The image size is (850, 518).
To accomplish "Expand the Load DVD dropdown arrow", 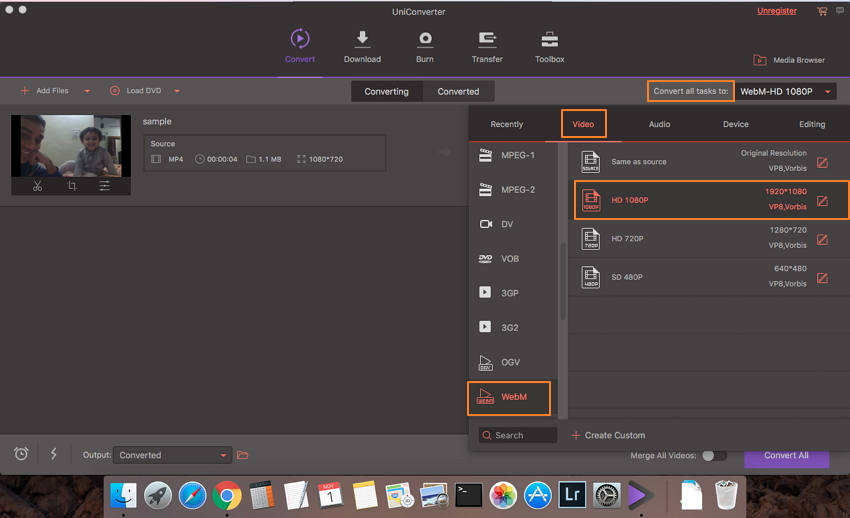I will point(177,91).
